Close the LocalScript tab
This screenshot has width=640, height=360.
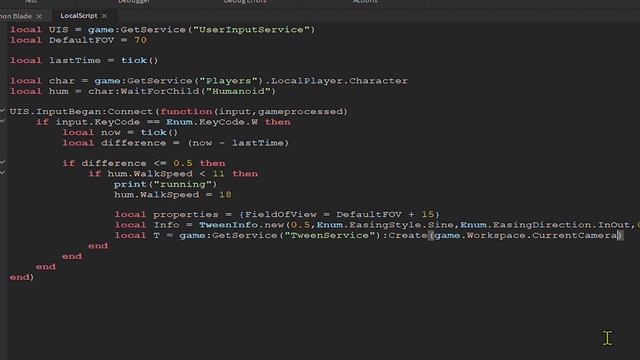tap(104, 16)
